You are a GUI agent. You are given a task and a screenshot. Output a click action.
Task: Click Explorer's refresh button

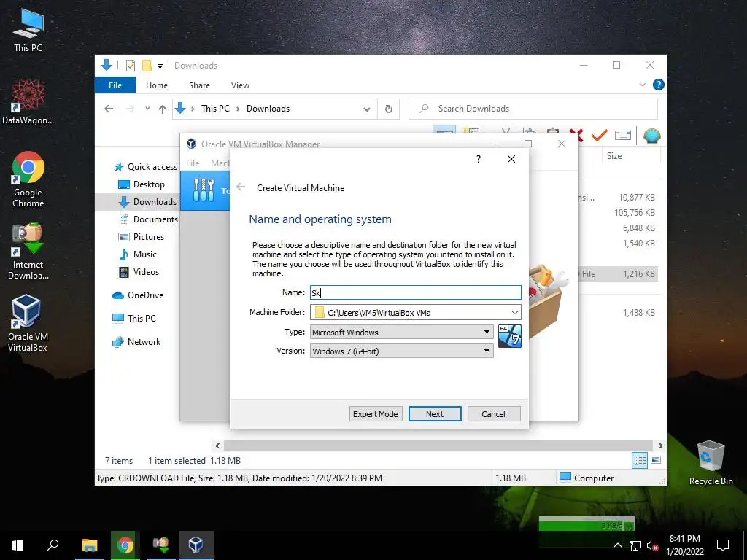coord(389,109)
